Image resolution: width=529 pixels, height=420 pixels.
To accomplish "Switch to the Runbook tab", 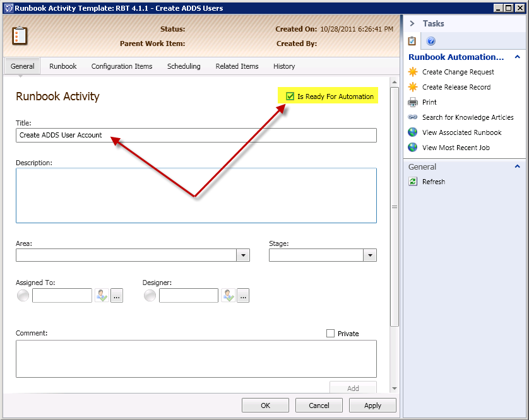I will pos(63,66).
